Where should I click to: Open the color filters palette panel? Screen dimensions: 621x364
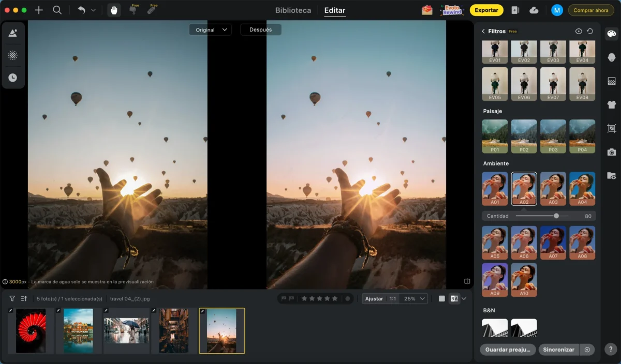(612, 34)
